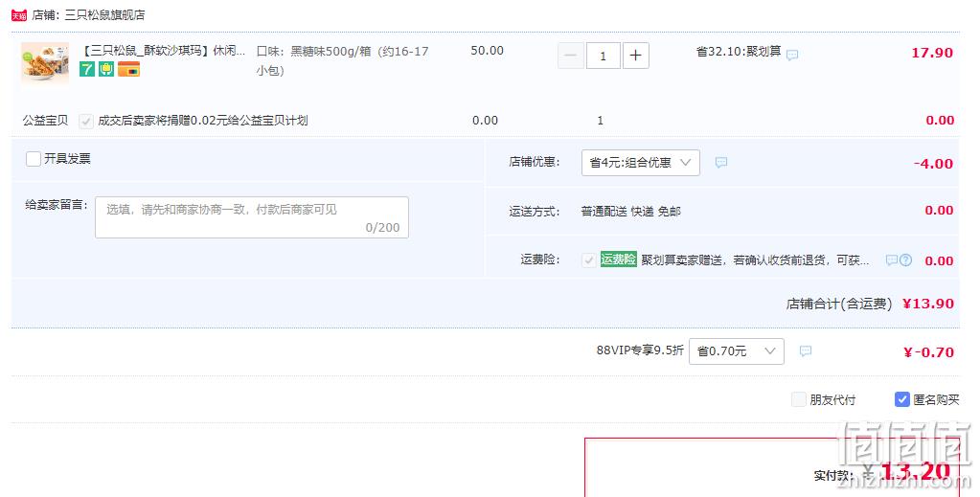980x497 pixels.
Task: Click the 普通配送 快递 免邮 shipping text
Action: 630,212
